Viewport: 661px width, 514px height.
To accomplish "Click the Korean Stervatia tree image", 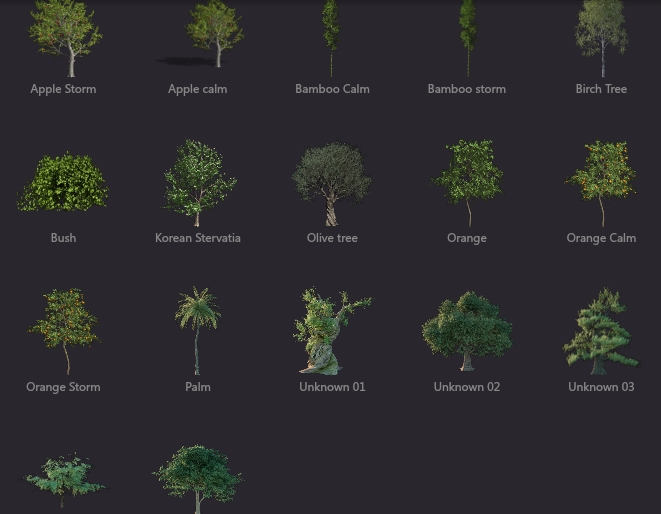I will (198, 183).
